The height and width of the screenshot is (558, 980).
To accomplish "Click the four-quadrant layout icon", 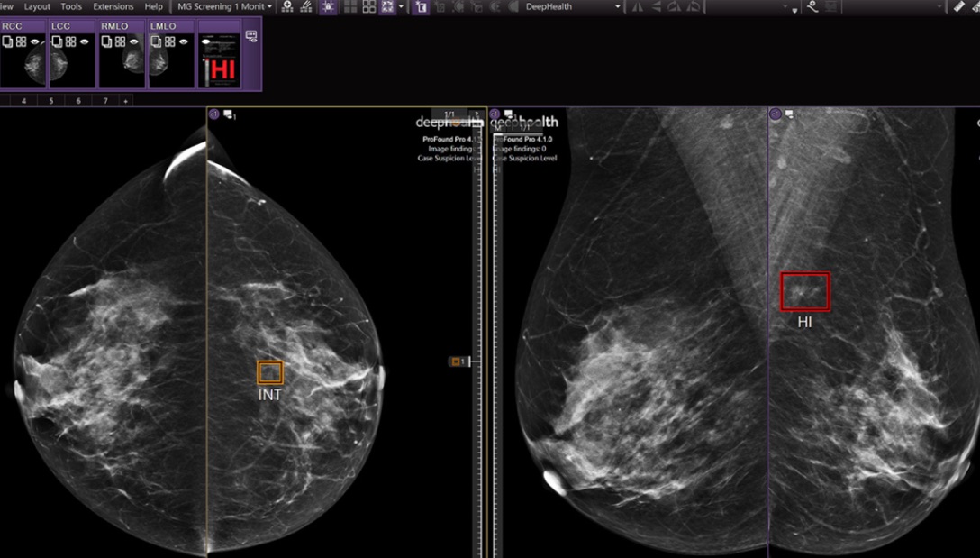I will (368, 7).
